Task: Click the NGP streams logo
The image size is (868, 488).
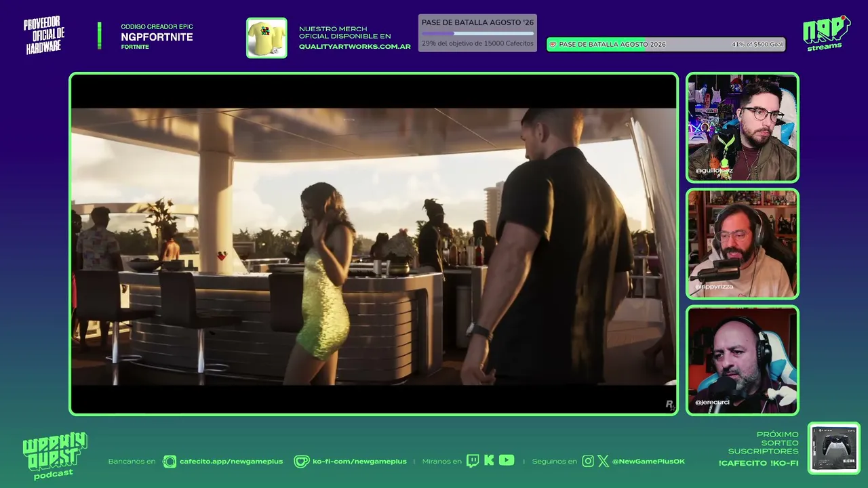Action: (x=825, y=33)
